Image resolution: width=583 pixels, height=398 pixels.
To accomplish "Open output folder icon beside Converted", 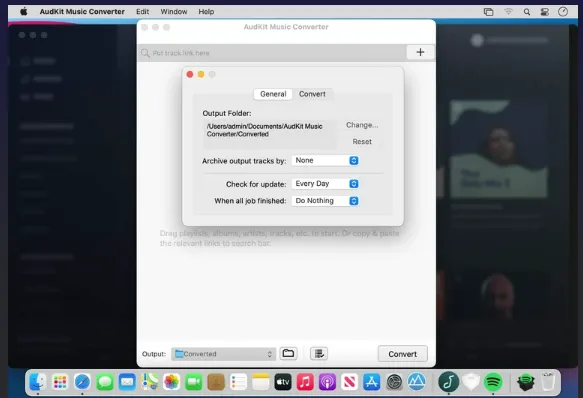I will tap(288, 353).
